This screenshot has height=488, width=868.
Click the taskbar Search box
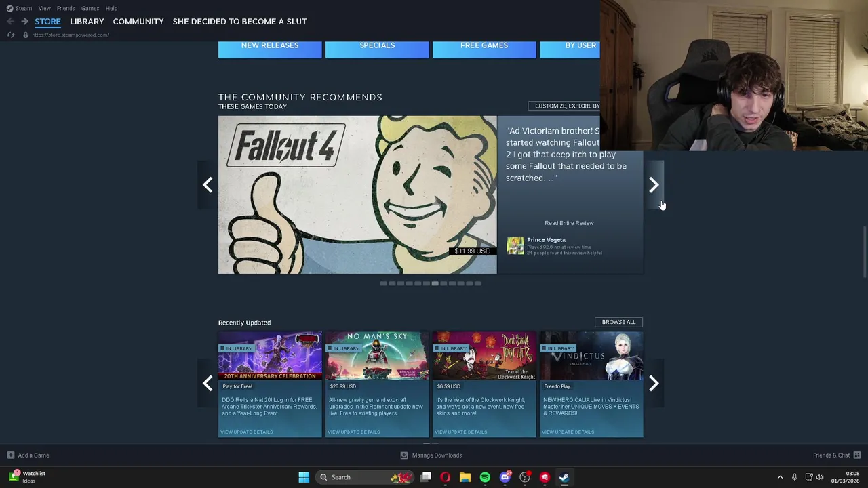pos(366,477)
